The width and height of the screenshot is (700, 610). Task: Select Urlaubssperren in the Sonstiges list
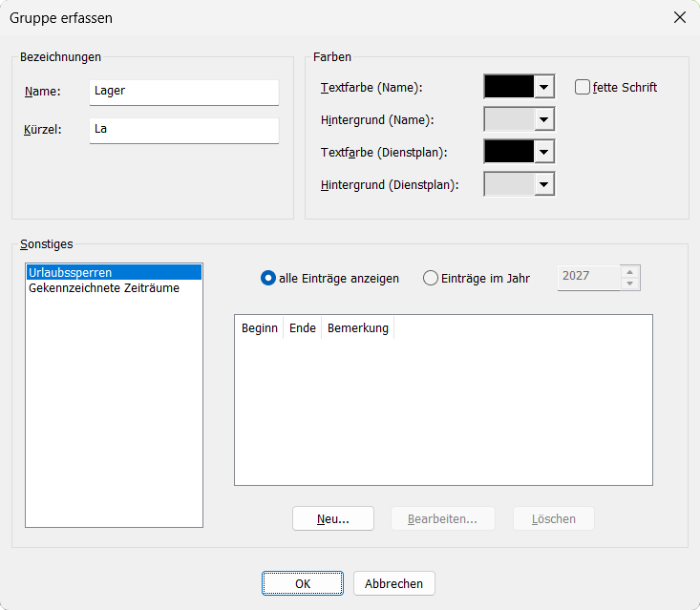coord(114,272)
